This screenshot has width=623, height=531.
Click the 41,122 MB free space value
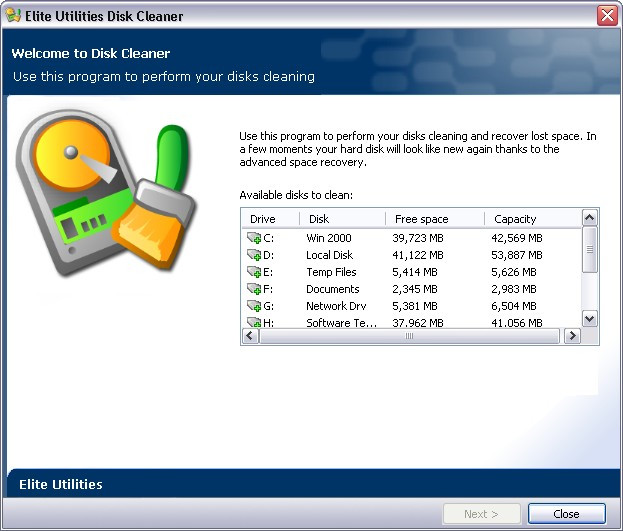[x=418, y=255]
